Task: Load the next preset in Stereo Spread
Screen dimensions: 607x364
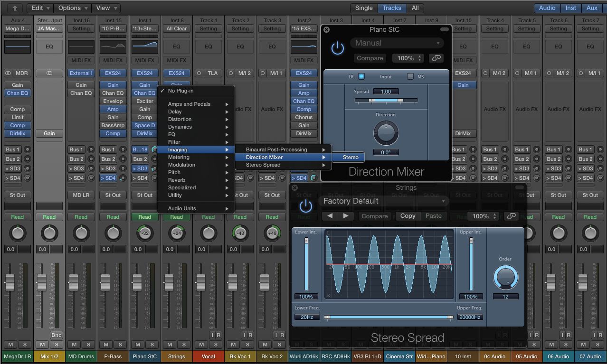Action: 345,216
